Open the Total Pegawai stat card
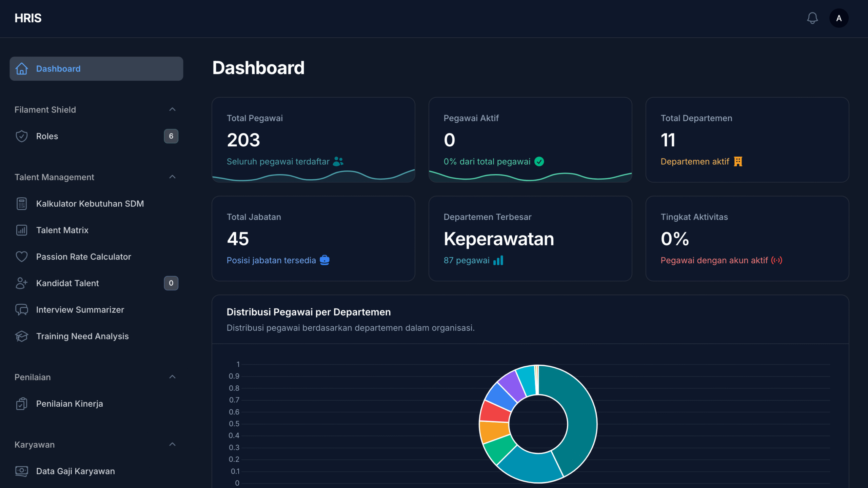Screen dimensions: 868x488 (x=313, y=140)
